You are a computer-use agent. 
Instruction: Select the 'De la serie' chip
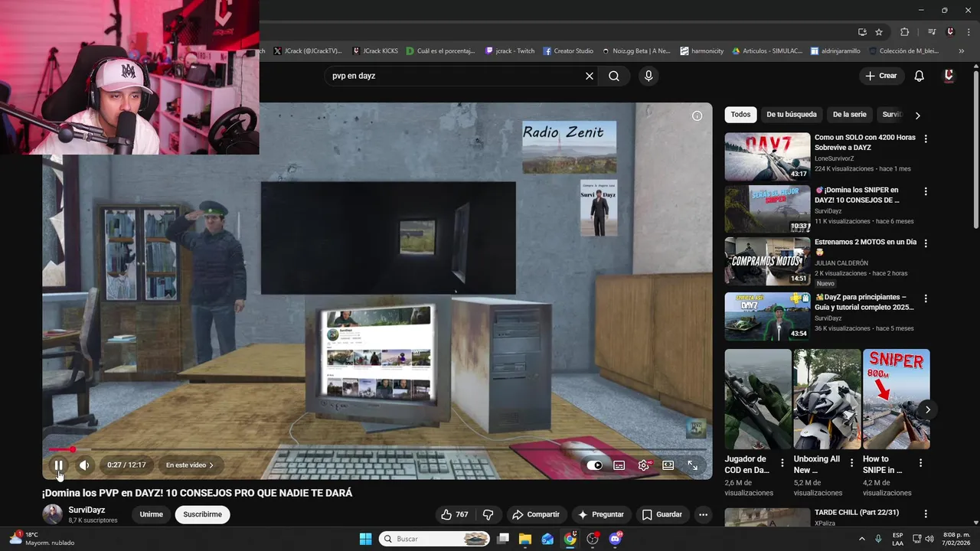[849, 115]
